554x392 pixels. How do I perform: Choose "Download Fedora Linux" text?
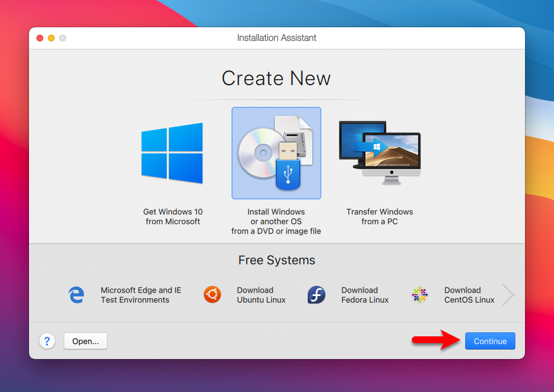(x=365, y=295)
